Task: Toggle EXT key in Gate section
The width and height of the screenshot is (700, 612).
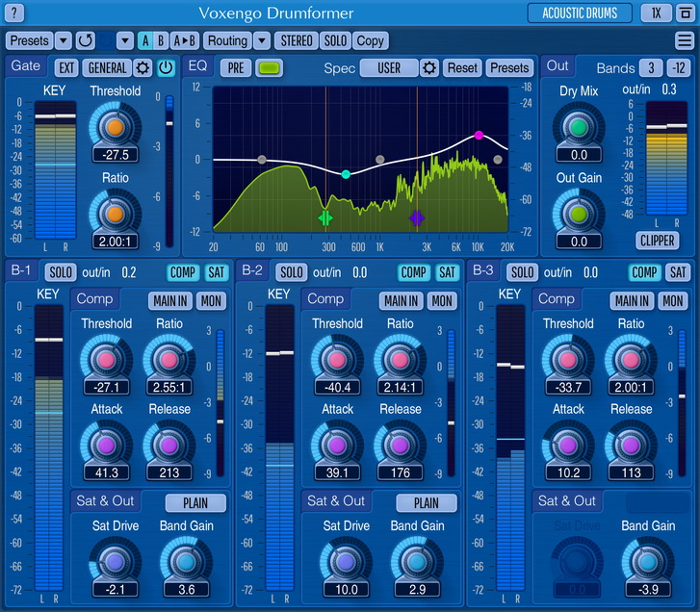Action: (x=66, y=67)
